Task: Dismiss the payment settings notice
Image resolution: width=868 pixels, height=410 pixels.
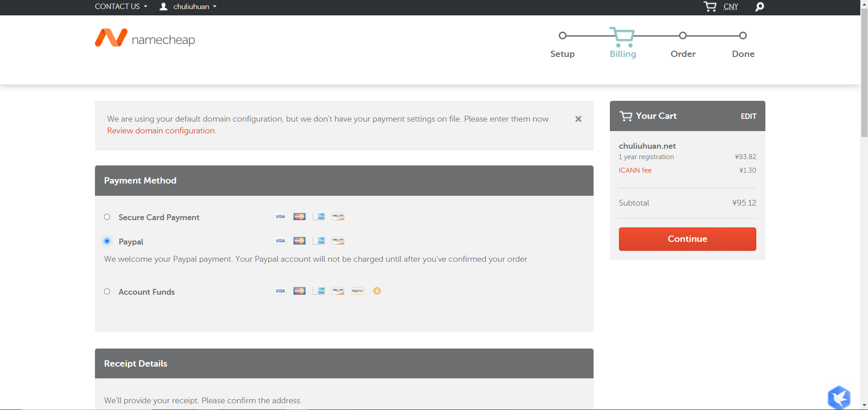Action: (x=578, y=119)
